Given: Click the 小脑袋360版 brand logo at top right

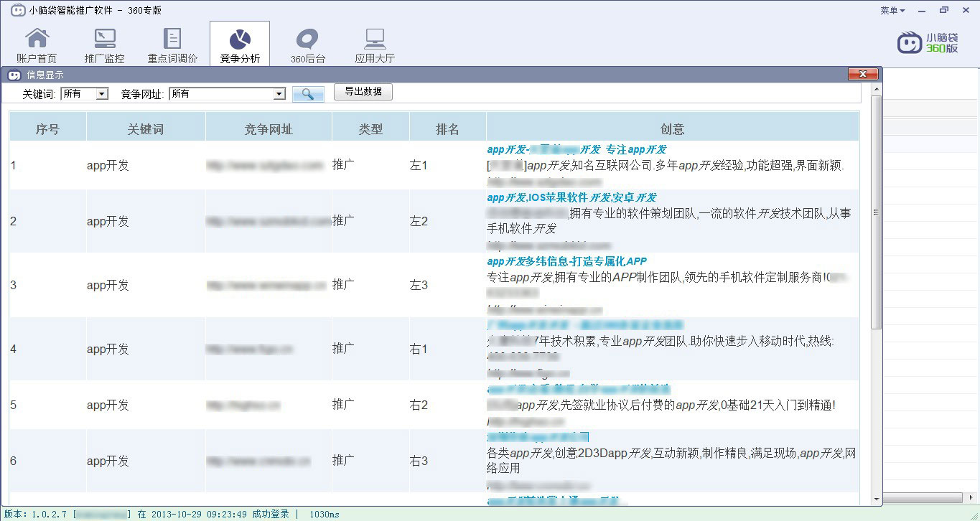Looking at the screenshot, I should [x=928, y=43].
